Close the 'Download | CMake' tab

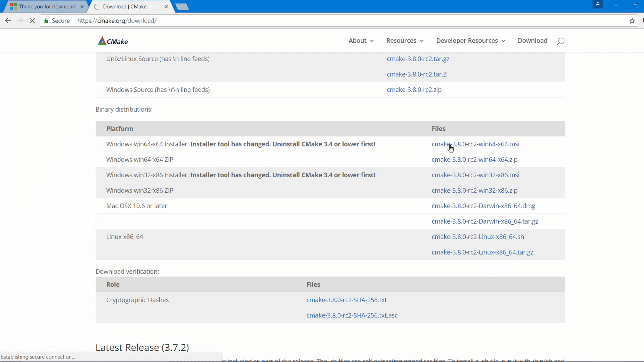click(x=166, y=7)
